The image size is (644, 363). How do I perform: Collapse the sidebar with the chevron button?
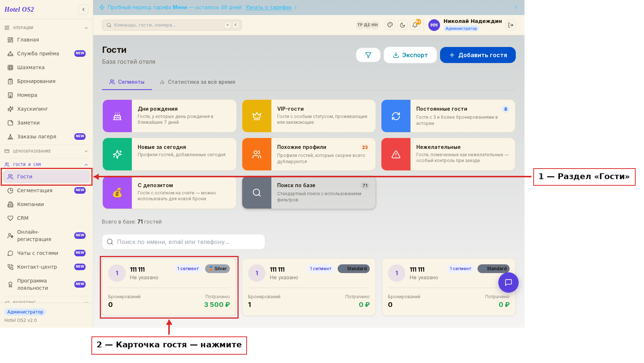click(83, 9)
